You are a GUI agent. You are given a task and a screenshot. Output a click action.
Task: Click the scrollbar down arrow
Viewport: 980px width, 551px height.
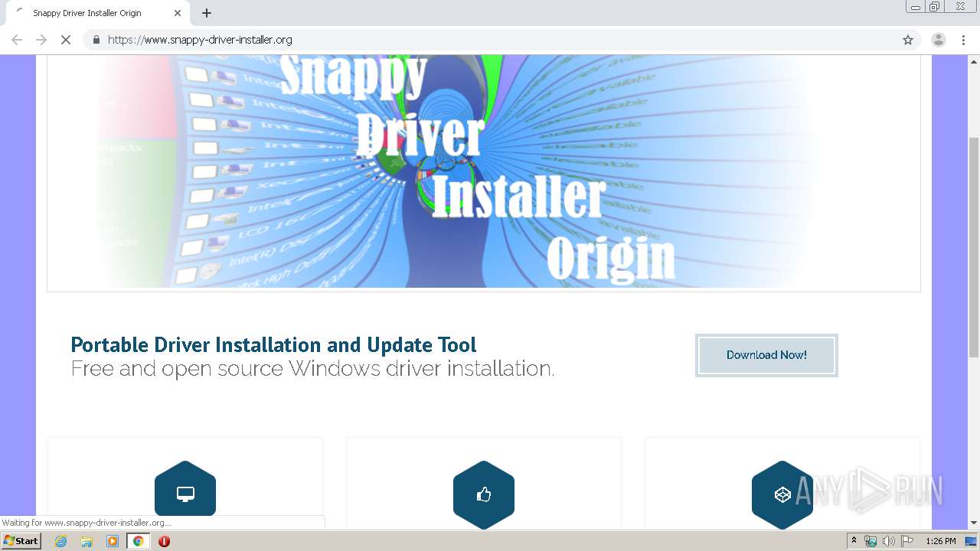tap(974, 523)
